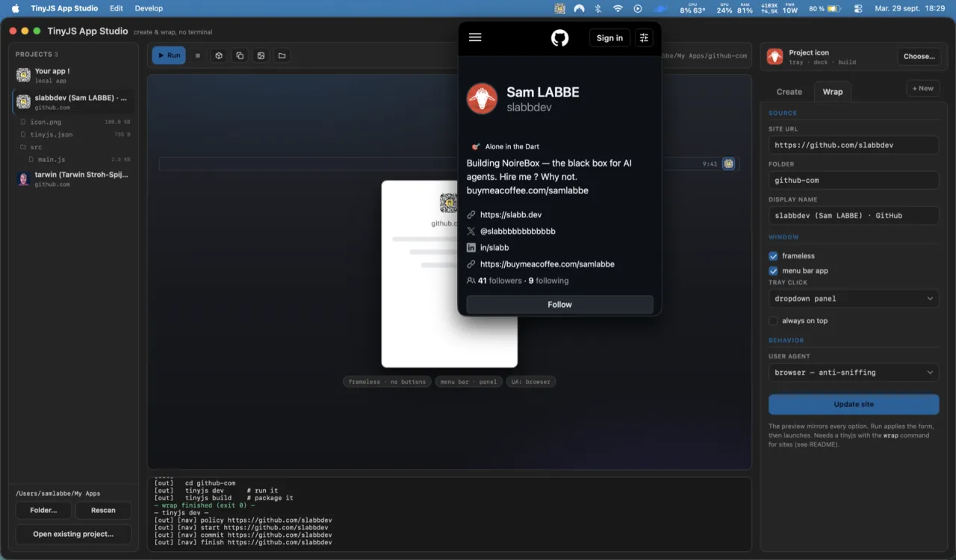956x560 pixels.
Task: Click the 'menu bar · panel' preview tag
Action: coord(468,382)
